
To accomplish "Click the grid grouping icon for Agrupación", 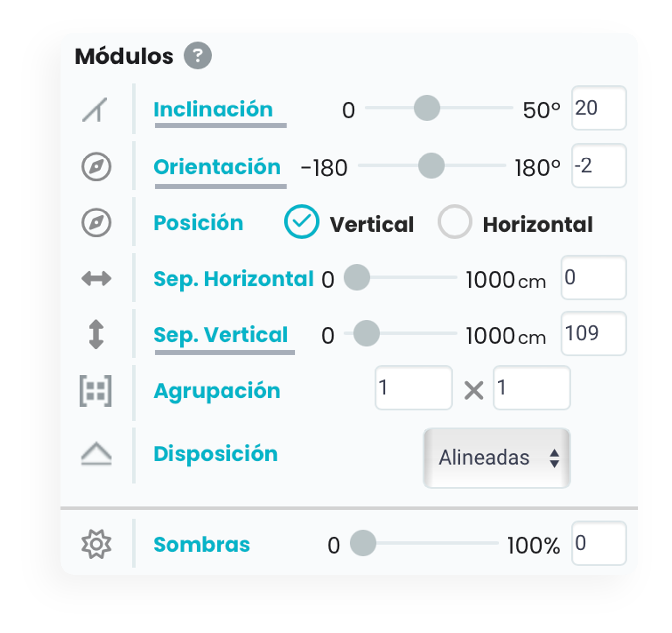I will [96, 391].
